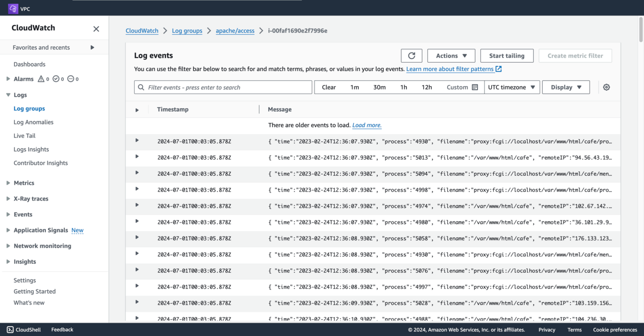Open Feedback in the footer

tap(62, 330)
